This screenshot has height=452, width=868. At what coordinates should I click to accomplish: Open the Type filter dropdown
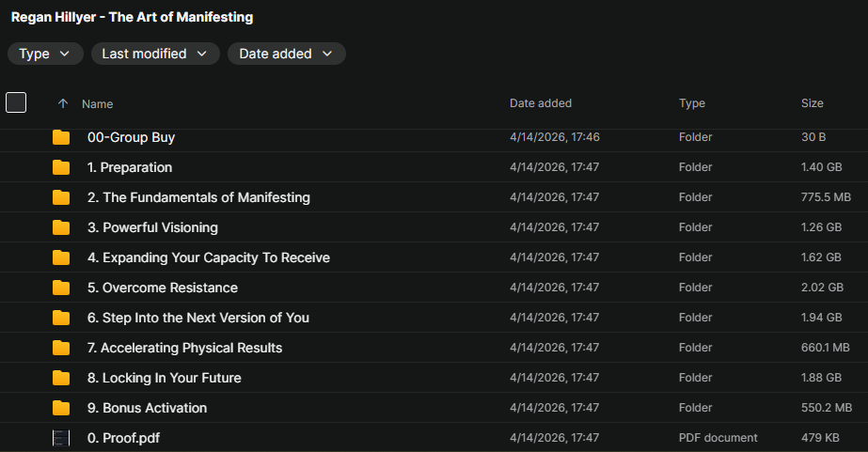pos(45,54)
